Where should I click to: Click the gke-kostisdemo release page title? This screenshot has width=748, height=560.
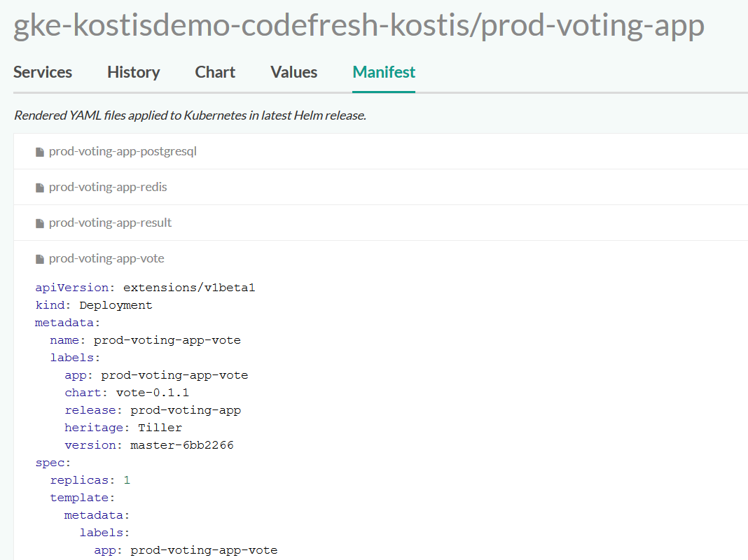(x=359, y=27)
